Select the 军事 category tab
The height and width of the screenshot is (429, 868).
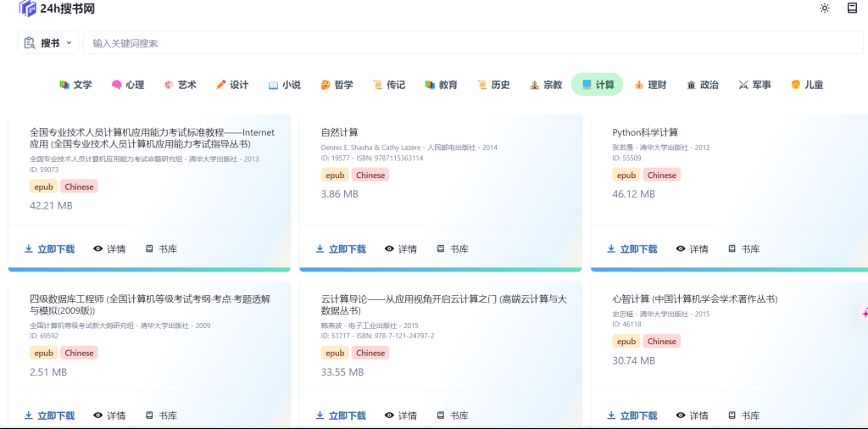(754, 85)
